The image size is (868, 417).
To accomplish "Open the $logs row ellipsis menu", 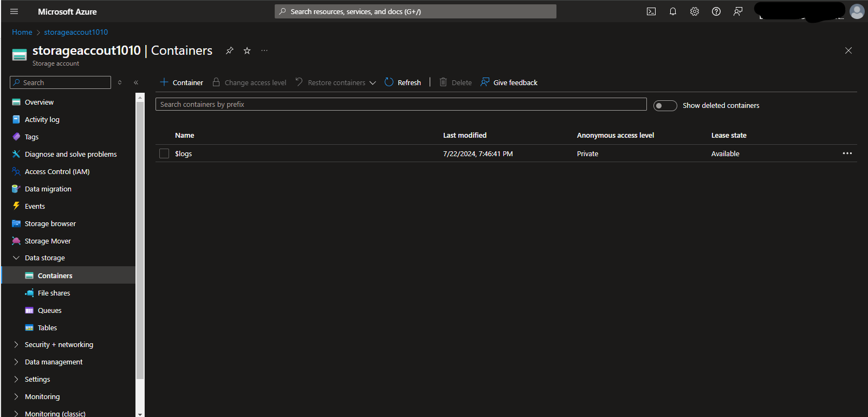I will pyautogui.click(x=847, y=153).
